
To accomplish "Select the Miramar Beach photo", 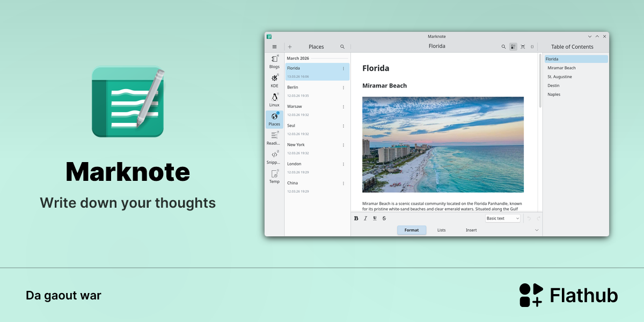I will point(443,144).
